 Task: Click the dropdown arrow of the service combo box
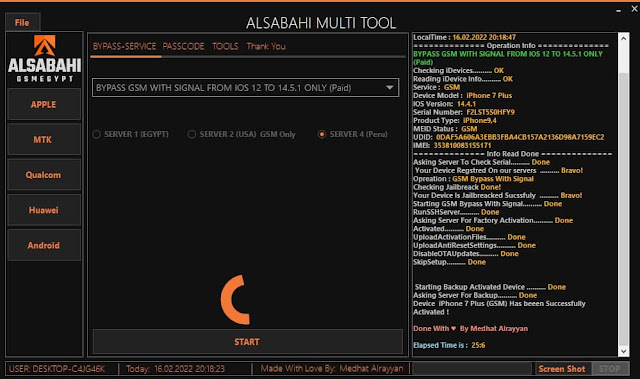390,88
